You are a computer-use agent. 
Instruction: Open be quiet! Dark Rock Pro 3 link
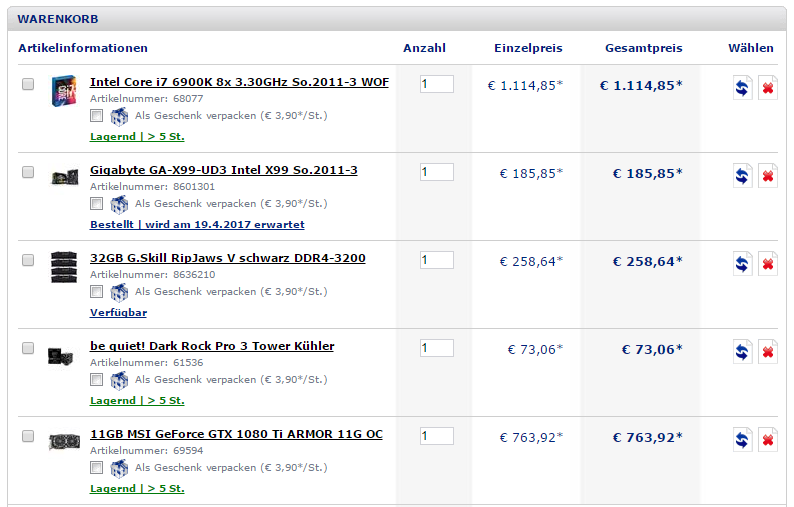tap(212, 346)
